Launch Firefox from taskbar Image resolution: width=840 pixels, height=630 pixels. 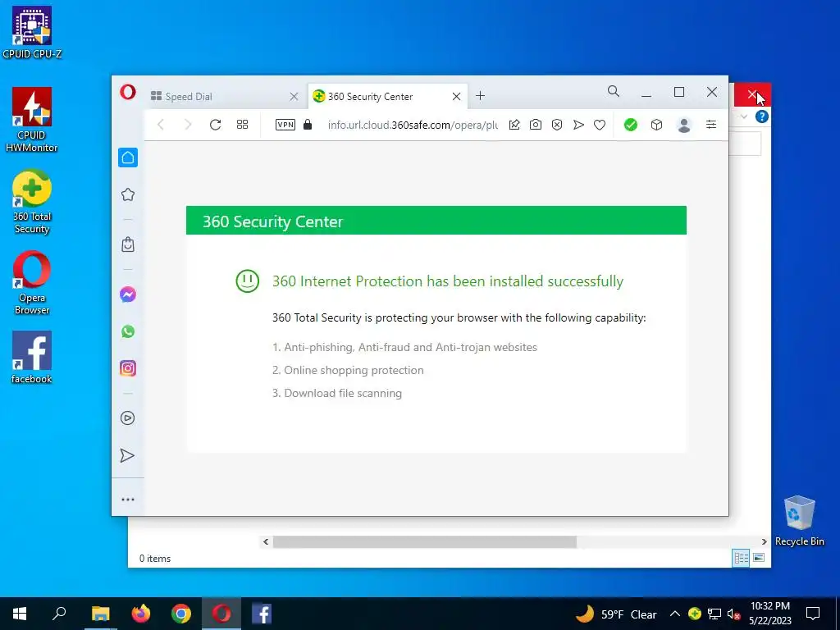coord(141,614)
